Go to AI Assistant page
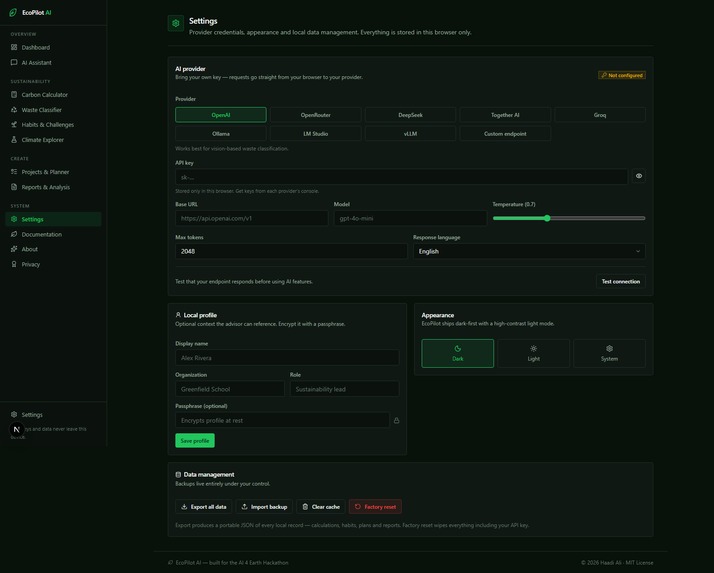Viewport: 714px width, 573px height. coord(53,62)
